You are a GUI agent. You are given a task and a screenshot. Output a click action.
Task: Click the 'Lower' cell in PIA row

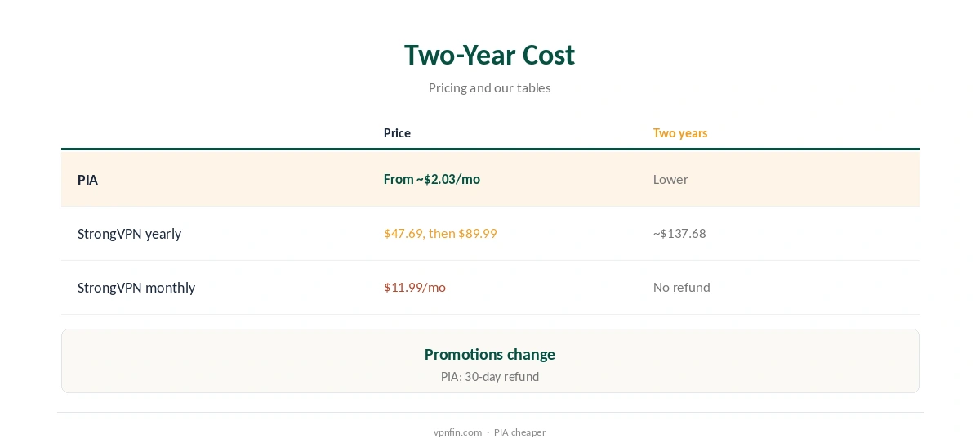[x=670, y=179]
